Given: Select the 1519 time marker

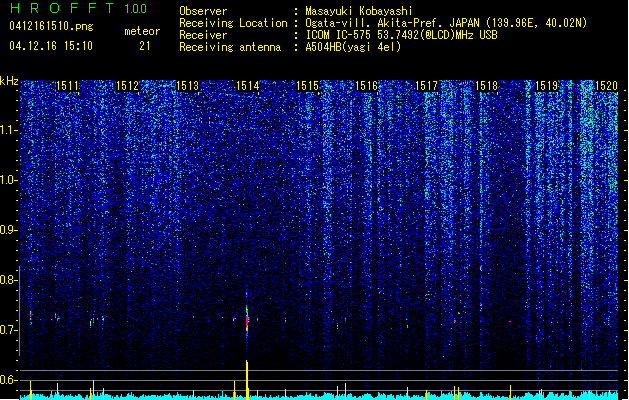Looking at the screenshot, I should click(x=547, y=86).
